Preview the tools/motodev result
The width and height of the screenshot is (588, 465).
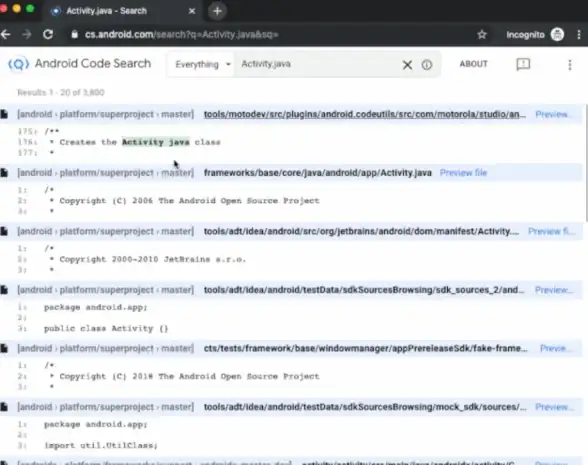[554, 114]
